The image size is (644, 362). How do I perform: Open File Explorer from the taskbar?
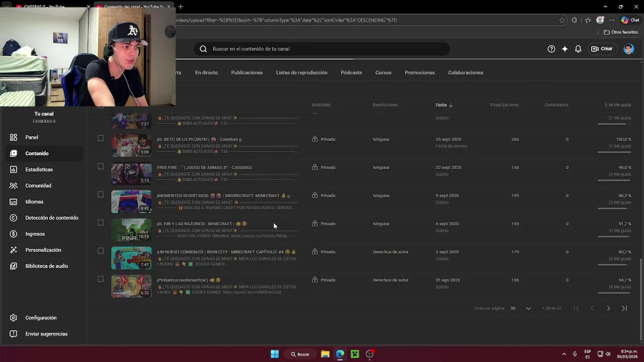click(x=325, y=354)
